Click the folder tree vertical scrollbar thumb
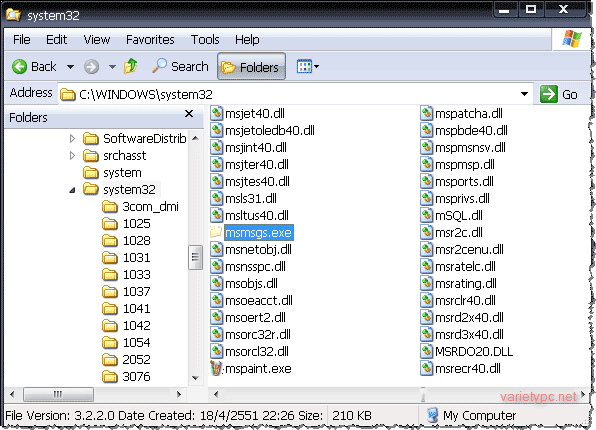This screenshot has width=596, height=430. [x=195, y=257]
